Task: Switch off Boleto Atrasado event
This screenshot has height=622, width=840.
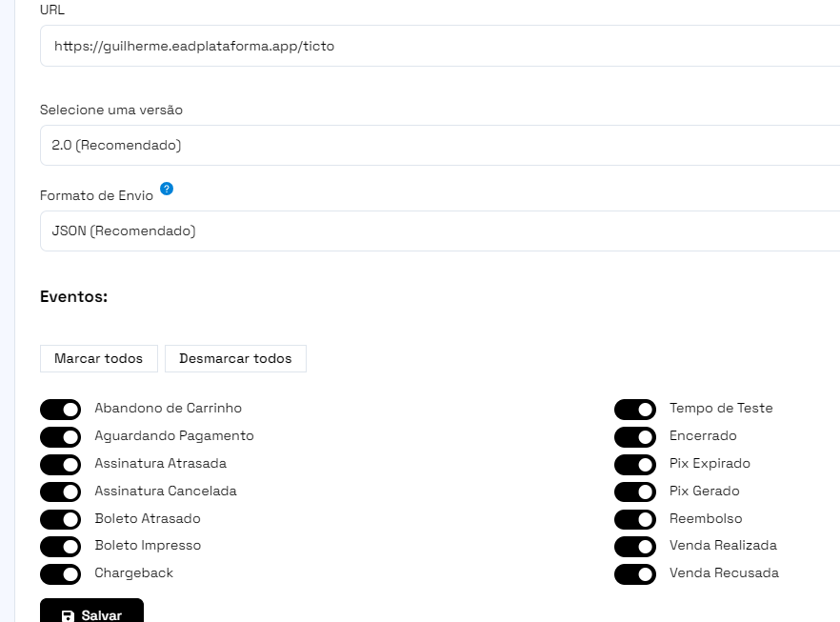Action: [61, 519]
